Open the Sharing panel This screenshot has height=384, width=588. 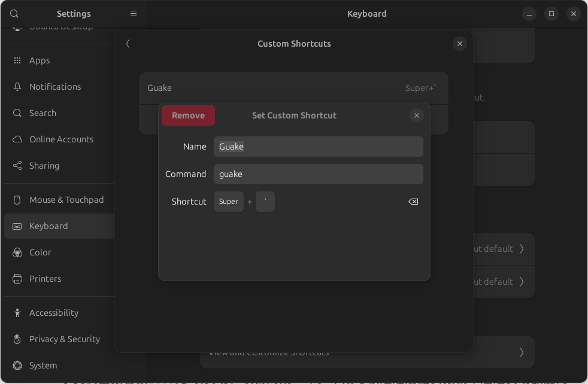(44, 166)
